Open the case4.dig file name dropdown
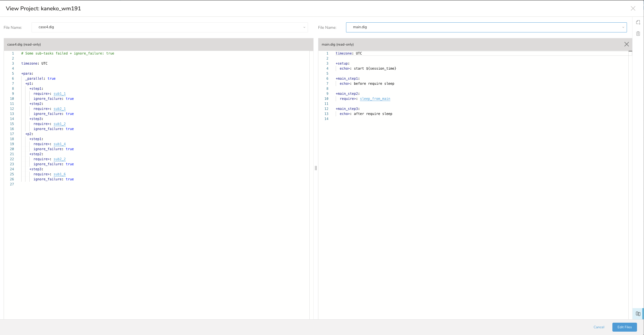 pyautogui.click(x=170, y=27)
